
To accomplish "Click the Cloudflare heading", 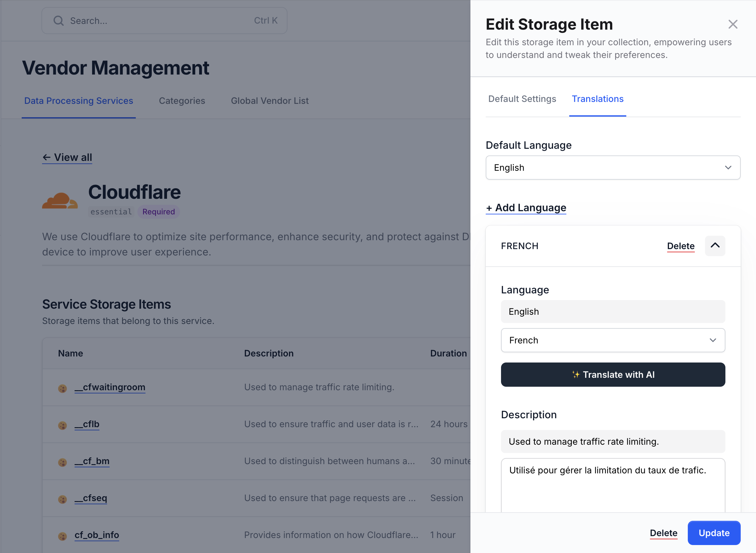I will (134, 192).
